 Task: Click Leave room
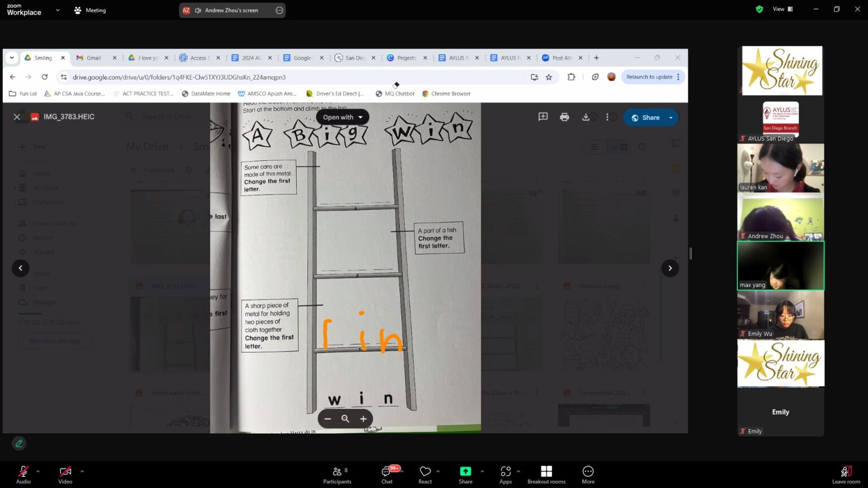point(846,475)
